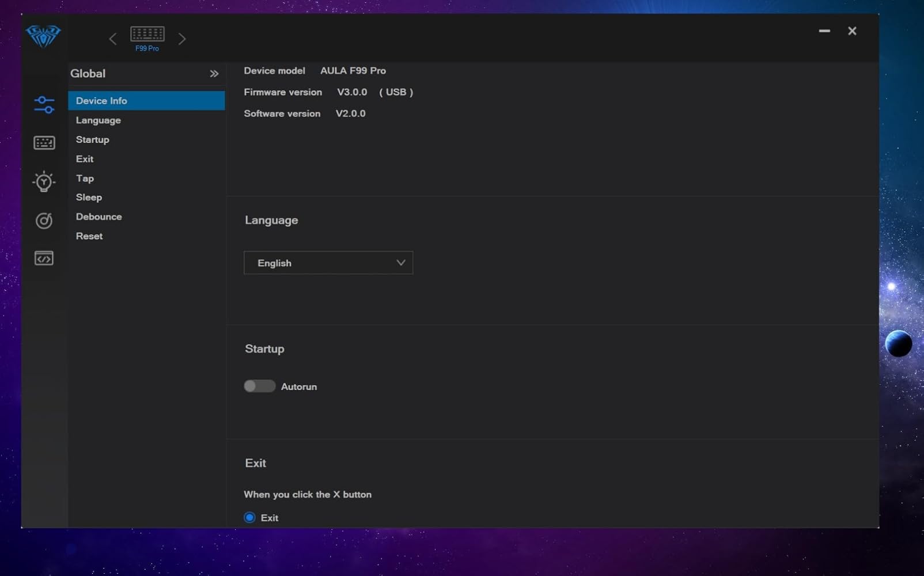Select the Exit radio button
This screenshot has width=924, height=576.
(x=249, y=518)
